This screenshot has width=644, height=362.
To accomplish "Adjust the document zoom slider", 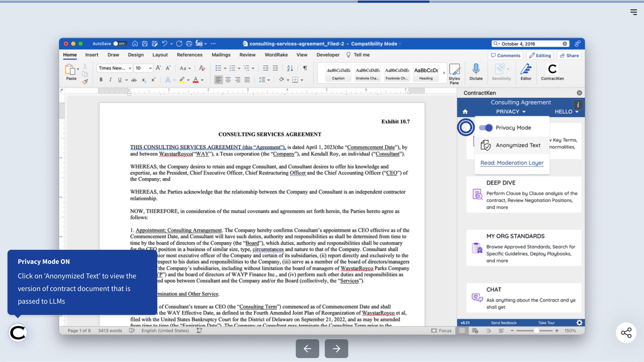I will click(x=536, y=331).
